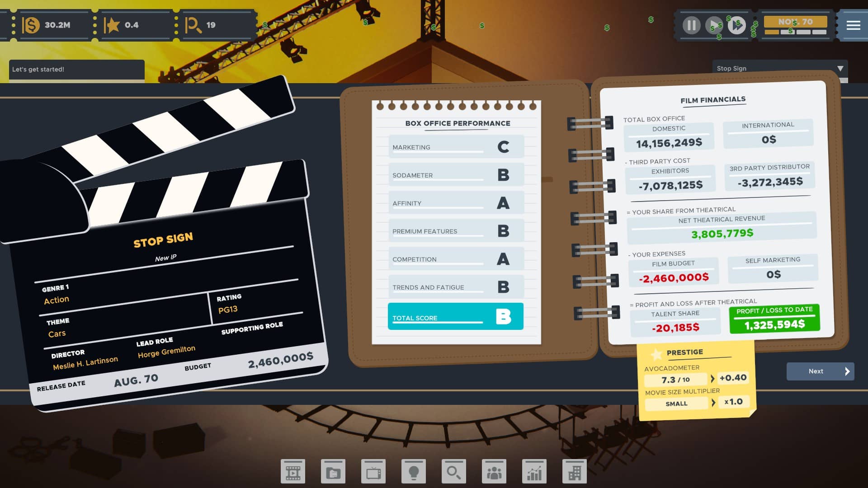Open the hamburger main menu
This screenshot has height=488, width=868.
[854, 25]
